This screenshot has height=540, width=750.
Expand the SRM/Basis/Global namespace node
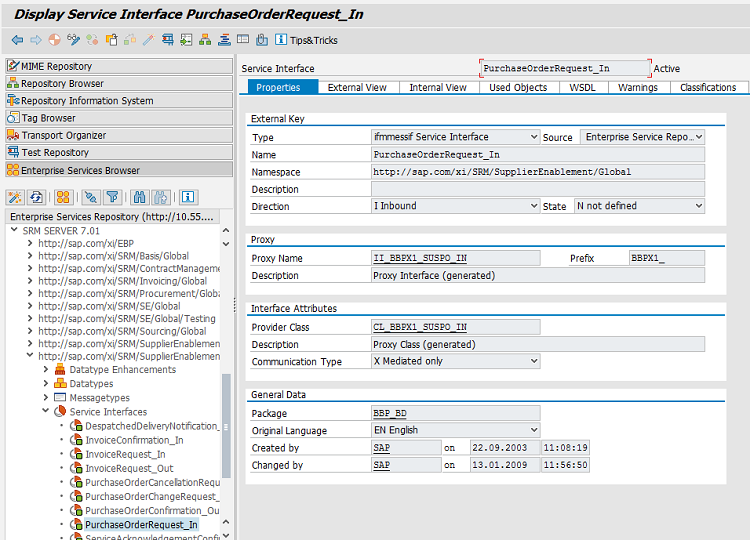[x=30, y=255]
